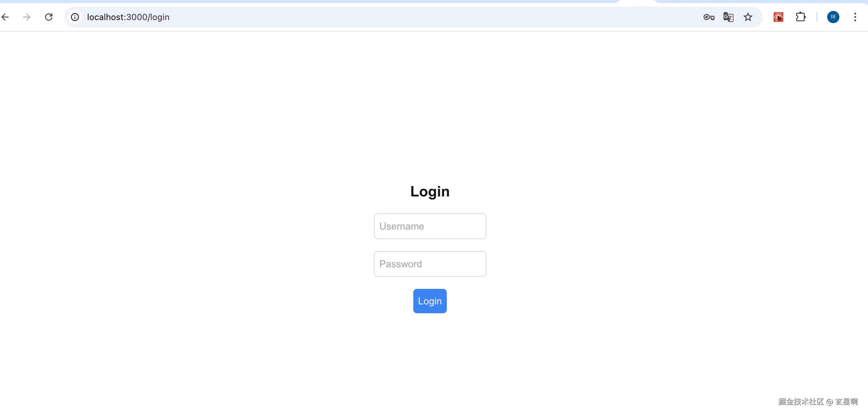The width and height of the screenshot is (868, 416).
Task: Focus the Password input field
Action: tap(430, 264)
